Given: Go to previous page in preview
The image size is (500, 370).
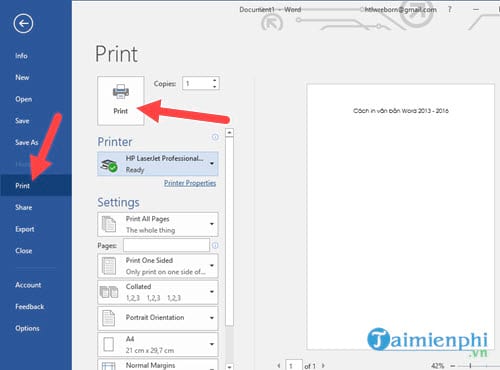Looking at the screenshot, I should tap(279, 366).
